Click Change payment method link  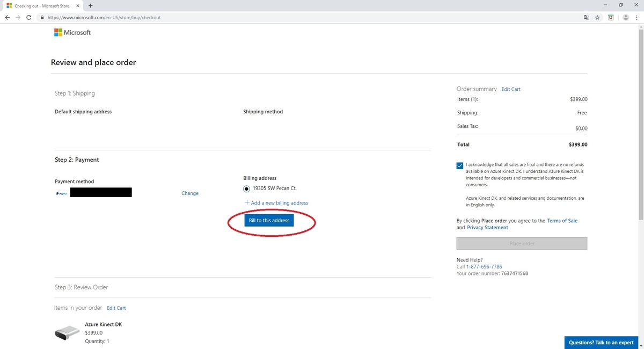click(x=190, y=193)
